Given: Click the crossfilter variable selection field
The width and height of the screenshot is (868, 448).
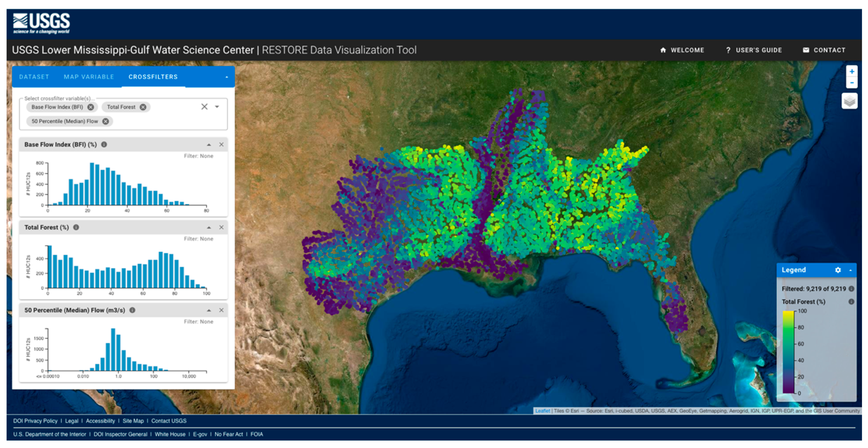Looking at the screenshot, I should point(123,114).
